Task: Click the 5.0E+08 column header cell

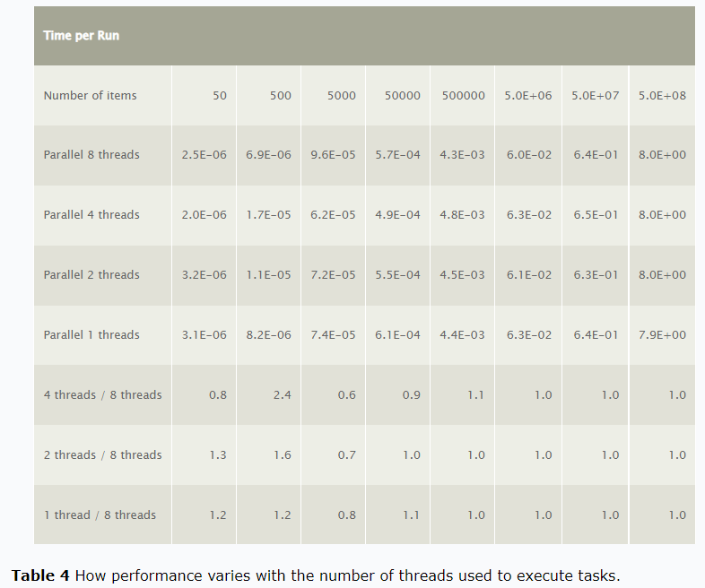Action: point(662,95)
